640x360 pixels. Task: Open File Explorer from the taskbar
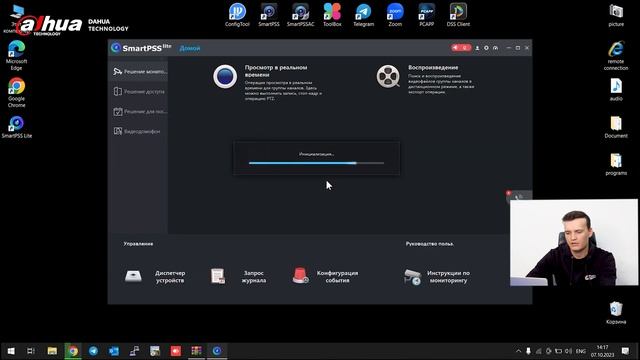52,351
